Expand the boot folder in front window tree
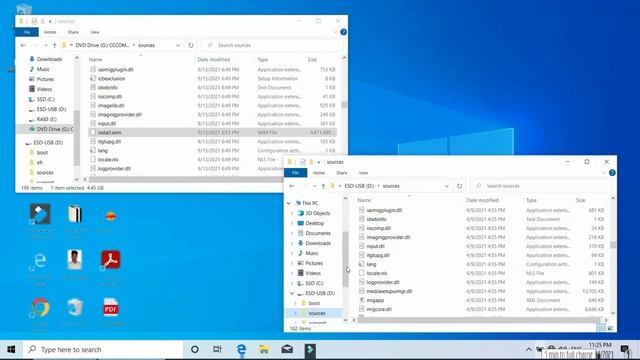 [296, 303]
